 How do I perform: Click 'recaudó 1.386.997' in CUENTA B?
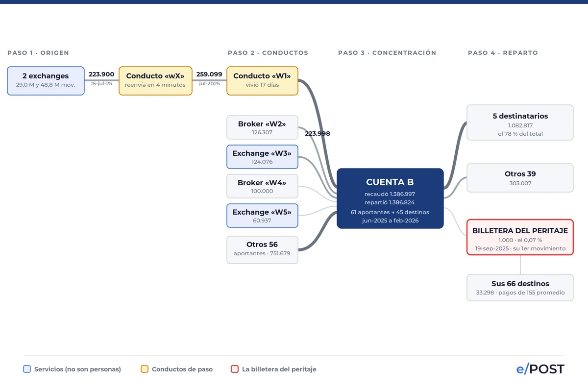(390, 195)
